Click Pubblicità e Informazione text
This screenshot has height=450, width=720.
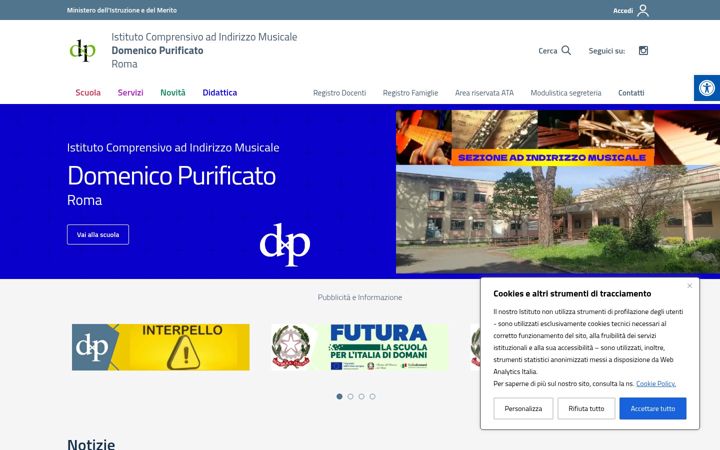(x=360, y=298)
